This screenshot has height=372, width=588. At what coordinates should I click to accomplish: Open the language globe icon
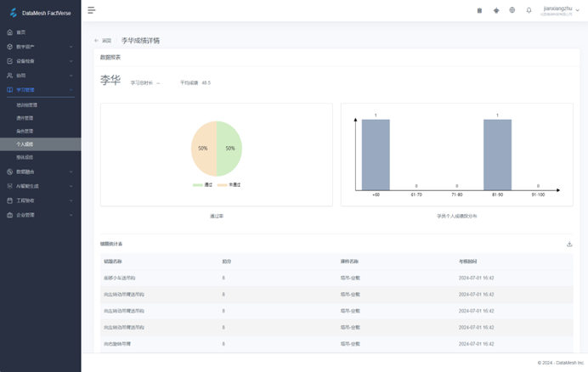pos(512,10)
